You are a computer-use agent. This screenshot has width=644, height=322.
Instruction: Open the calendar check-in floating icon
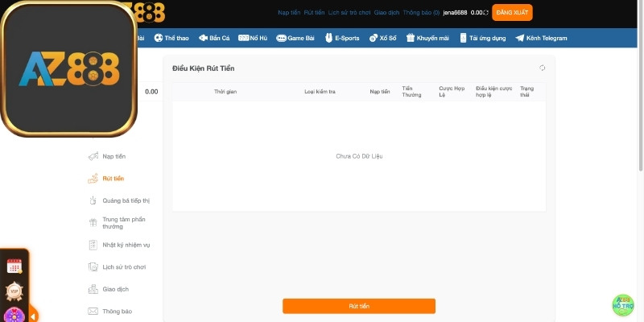14,266
